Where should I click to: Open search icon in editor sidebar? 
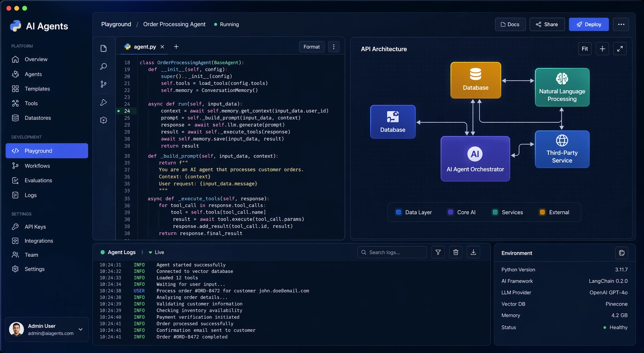103,66
